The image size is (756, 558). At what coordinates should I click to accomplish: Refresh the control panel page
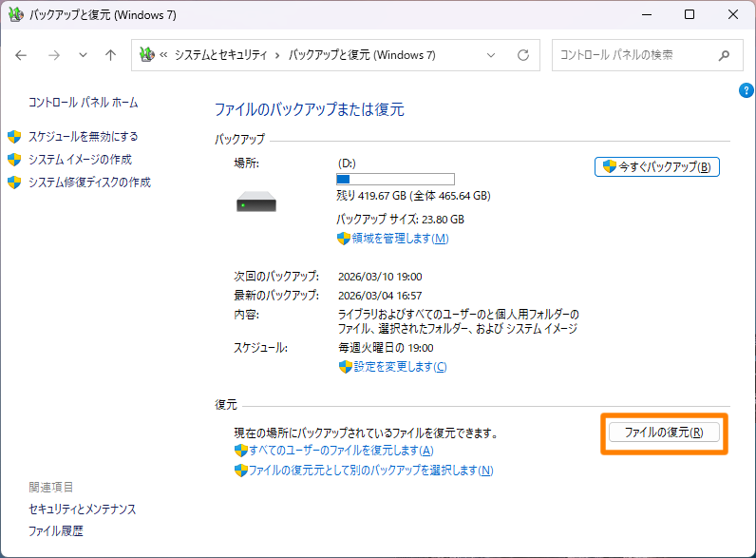point(524,55)
